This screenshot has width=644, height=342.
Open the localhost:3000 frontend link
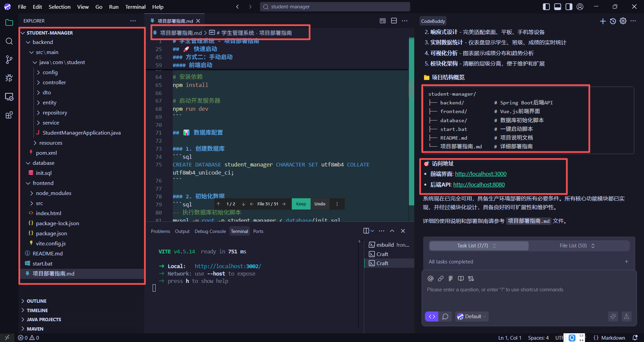pyautogui.click(x=481, y=174)
